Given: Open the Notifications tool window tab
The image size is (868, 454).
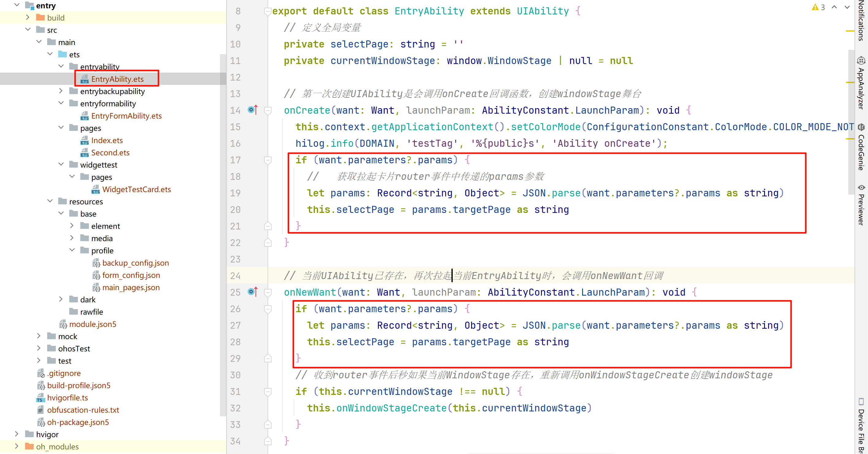Looking at the screenshot, I should 861,20.
